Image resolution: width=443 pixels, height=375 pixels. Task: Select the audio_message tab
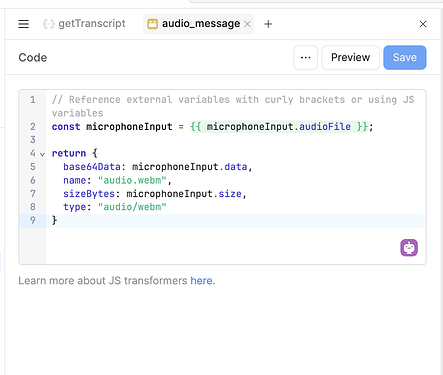[199, 24]
